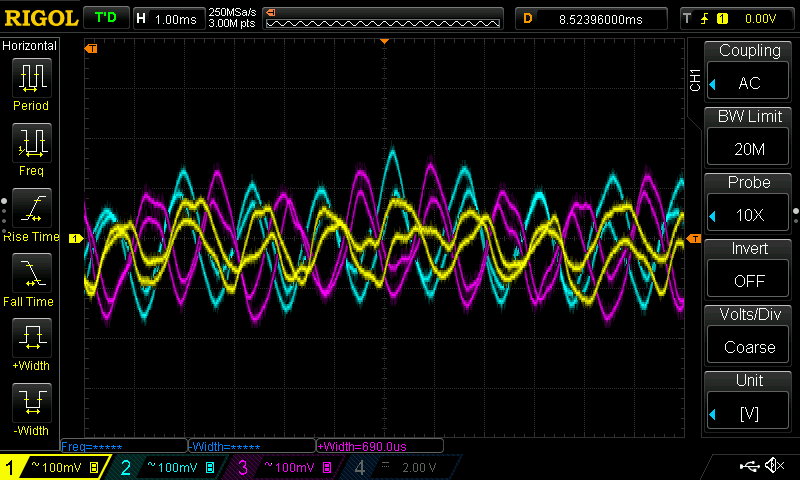Select the +Width measurement icon
Image resolution: width=800 pixels, height=480 pixels.
click(x=32, y=338)
